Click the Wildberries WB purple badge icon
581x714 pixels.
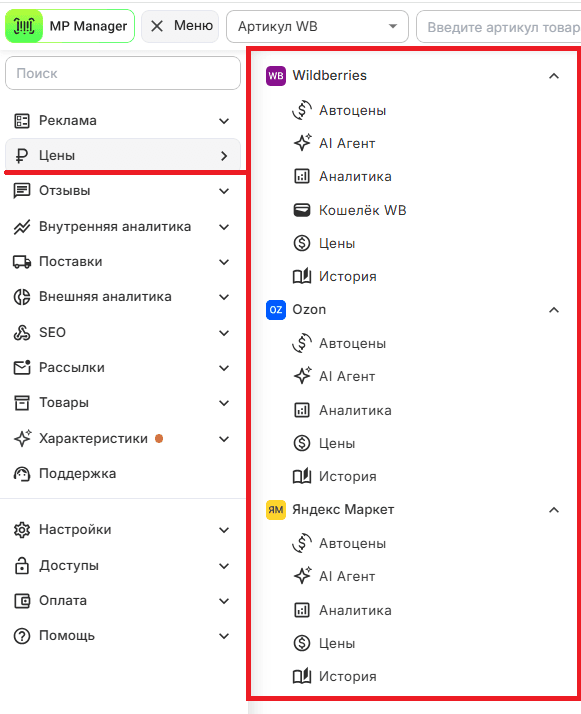[275, 76]
